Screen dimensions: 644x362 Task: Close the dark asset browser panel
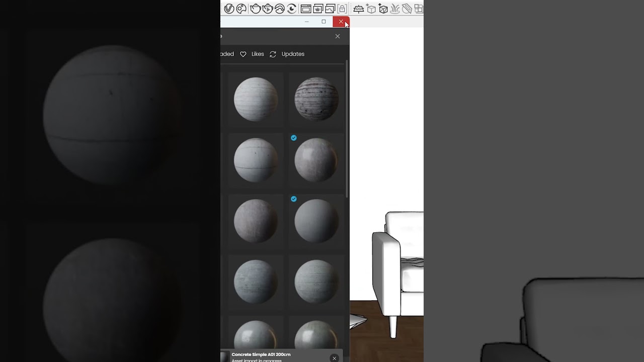coord(338,36)
